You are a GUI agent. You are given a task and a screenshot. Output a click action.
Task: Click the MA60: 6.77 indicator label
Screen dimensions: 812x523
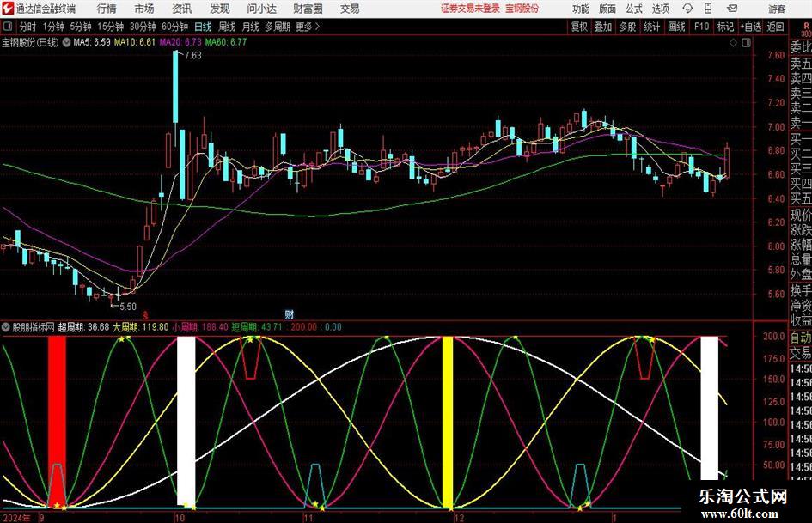coord(226,42)
